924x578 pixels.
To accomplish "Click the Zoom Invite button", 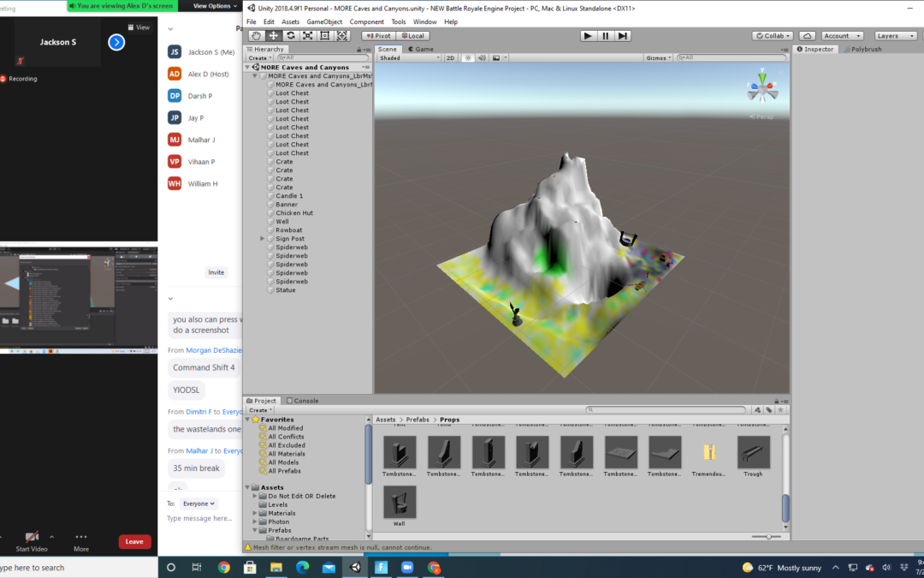I will point(216,272).
